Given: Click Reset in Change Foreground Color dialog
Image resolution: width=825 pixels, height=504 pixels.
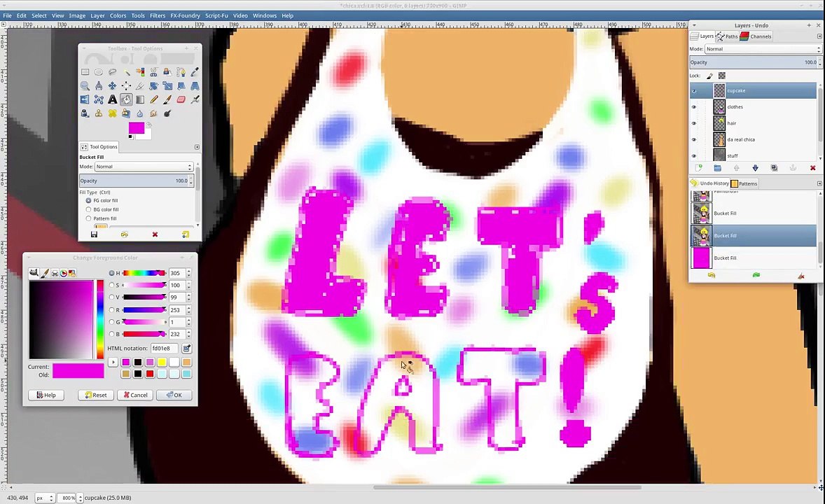Looking at the screenshot, I should 96,395.
